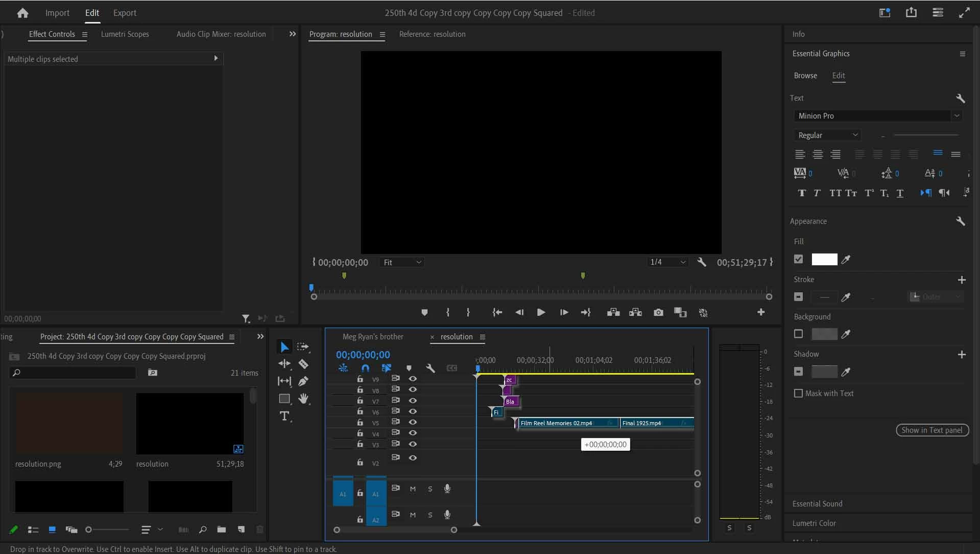Open the 1/4 playback resolution dropdown
980x554 pixels.
pyautogui.click(x=667, y=262)
